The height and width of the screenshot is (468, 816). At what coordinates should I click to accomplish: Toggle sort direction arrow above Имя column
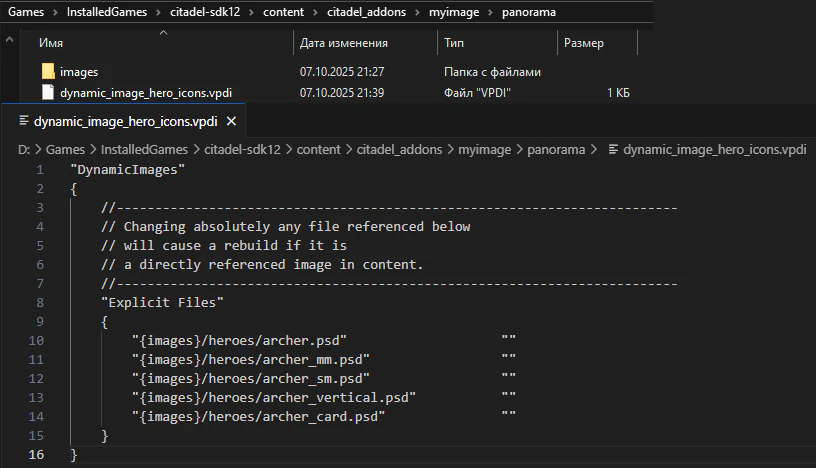pyautogui.click(x=163, y=32)
